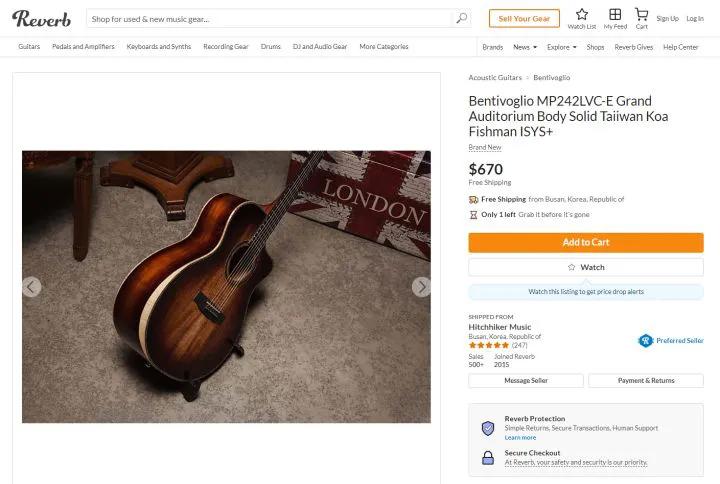Image resolution: width=720 pixels, height=484 pixels.
Task: Open the Watch List star icon
Action: point(582,15)
